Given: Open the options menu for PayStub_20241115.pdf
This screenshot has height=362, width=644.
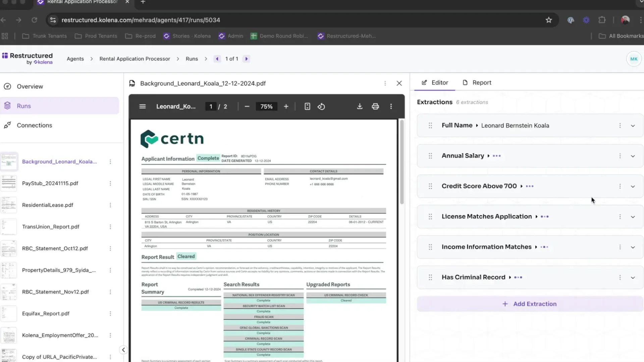Looking at the screenshot, I should click(x=110, y=183).
